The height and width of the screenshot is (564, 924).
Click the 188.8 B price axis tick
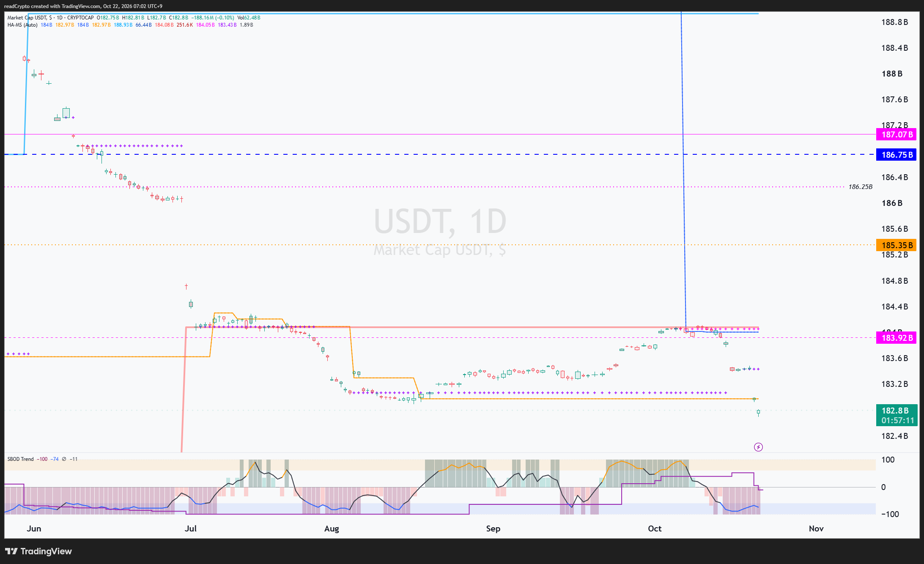pyautogui.click(x=894, y=22)
